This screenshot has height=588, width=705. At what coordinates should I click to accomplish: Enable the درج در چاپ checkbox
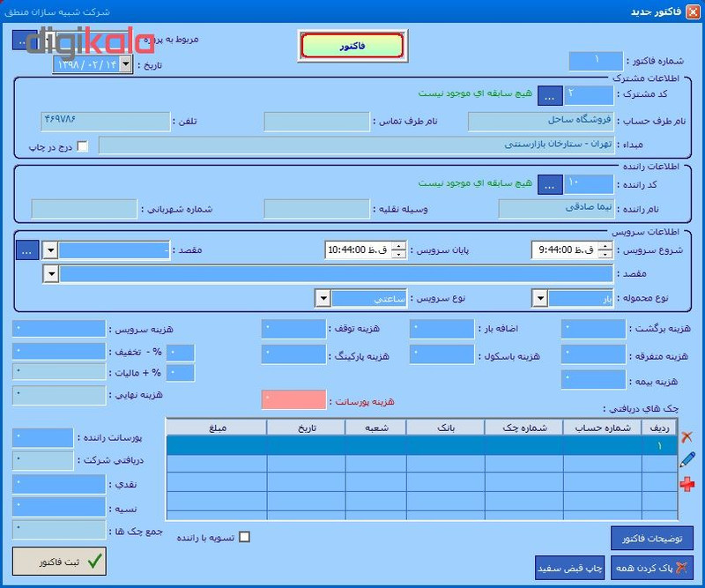[x=83, y=146]
